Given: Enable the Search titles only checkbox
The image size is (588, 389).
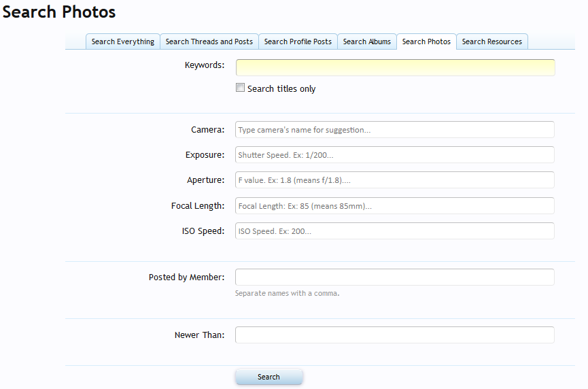Looking at the screenshot, I should point(240,88).
